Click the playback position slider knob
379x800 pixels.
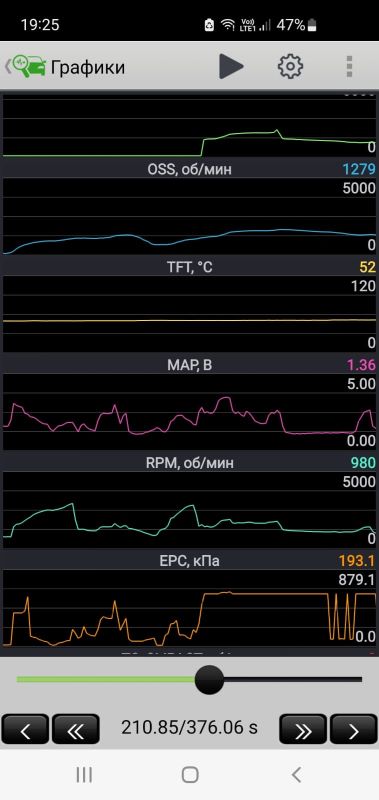[x=209, y=680]
